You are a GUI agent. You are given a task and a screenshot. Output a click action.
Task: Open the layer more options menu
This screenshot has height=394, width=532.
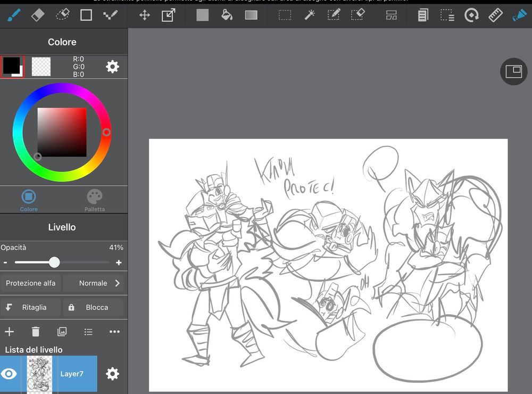tap(114, 332)
